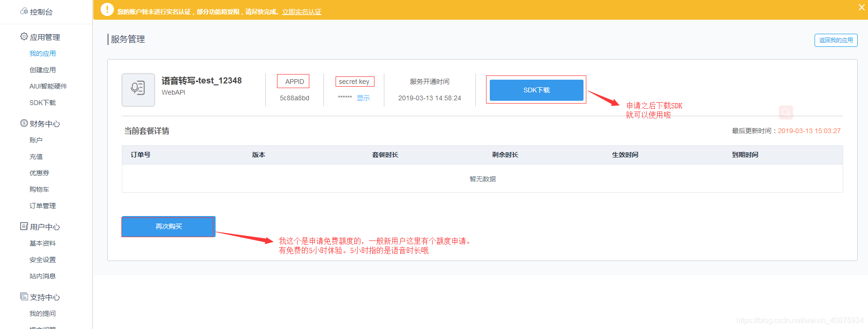Click the 用户中心 profile icon
This screenshot has height=329, width=868.
point(24,226)
